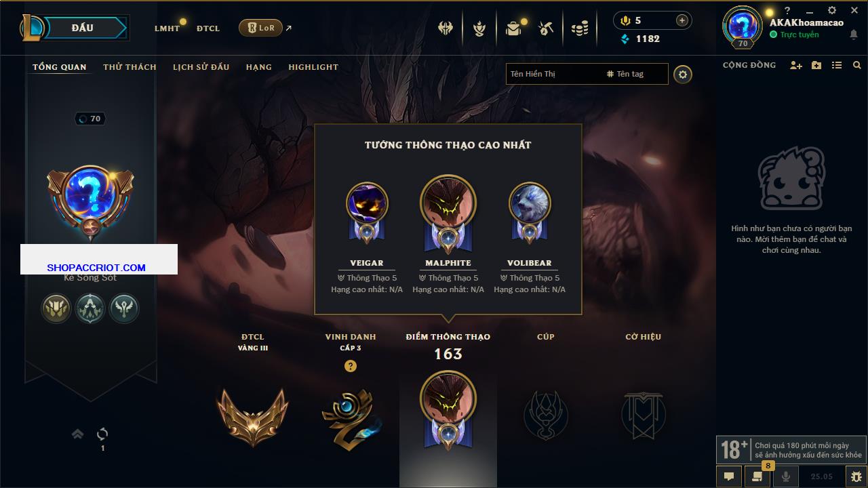Viewport: 868px width, 488px height.
Task: Switch to the LỊCH SỬ ĐẤU tab
Action: coord(201,67)
